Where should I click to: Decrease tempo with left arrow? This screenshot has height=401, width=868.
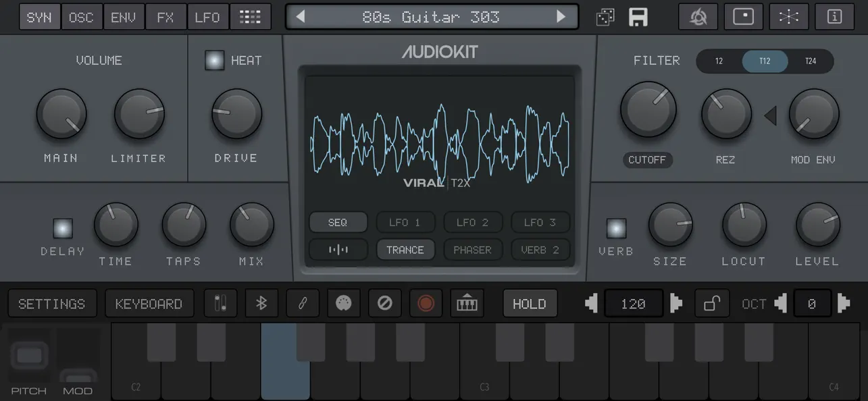click(x=592, y=304)
